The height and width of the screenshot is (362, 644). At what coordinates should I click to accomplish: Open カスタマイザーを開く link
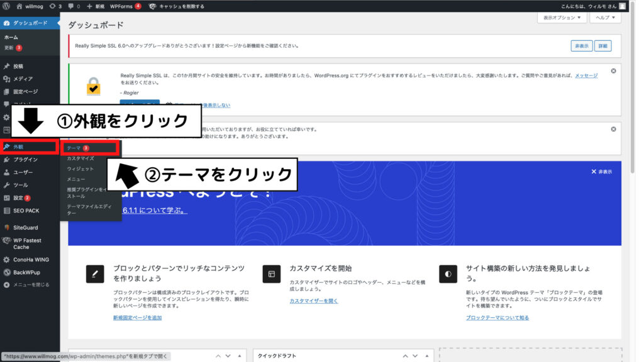314,301
